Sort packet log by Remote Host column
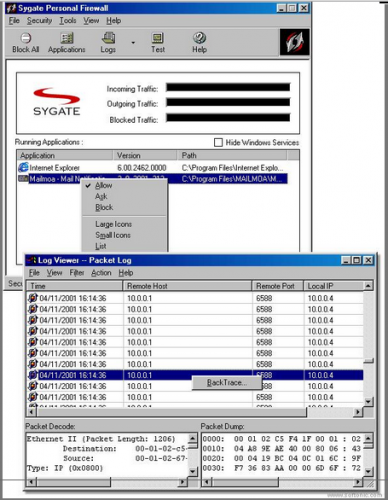 coord(187,286)
